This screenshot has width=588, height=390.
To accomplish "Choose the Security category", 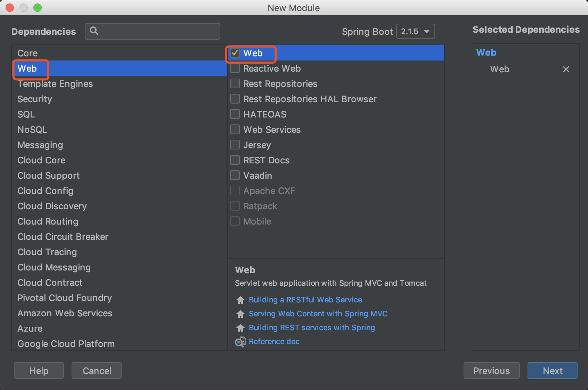I will pyautogui.click(x=120, y=99).
